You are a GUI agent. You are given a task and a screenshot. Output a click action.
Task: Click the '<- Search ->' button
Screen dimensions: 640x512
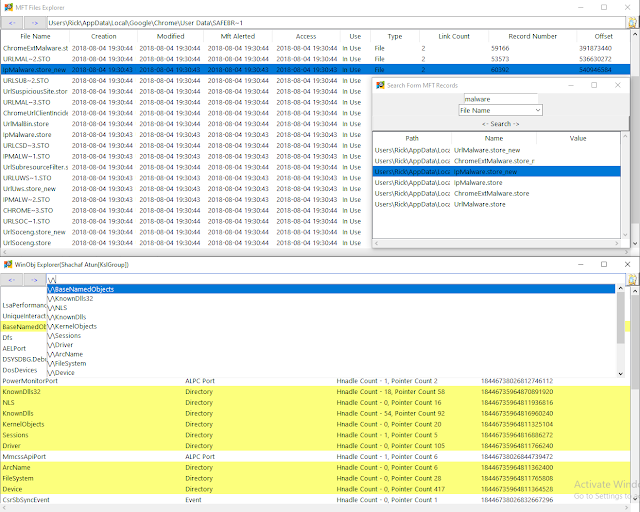click(500, 124)
